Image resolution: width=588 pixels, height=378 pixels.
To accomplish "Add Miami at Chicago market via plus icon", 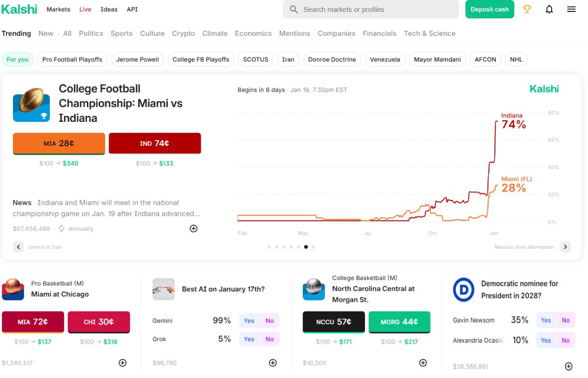I will click(122, 363).
